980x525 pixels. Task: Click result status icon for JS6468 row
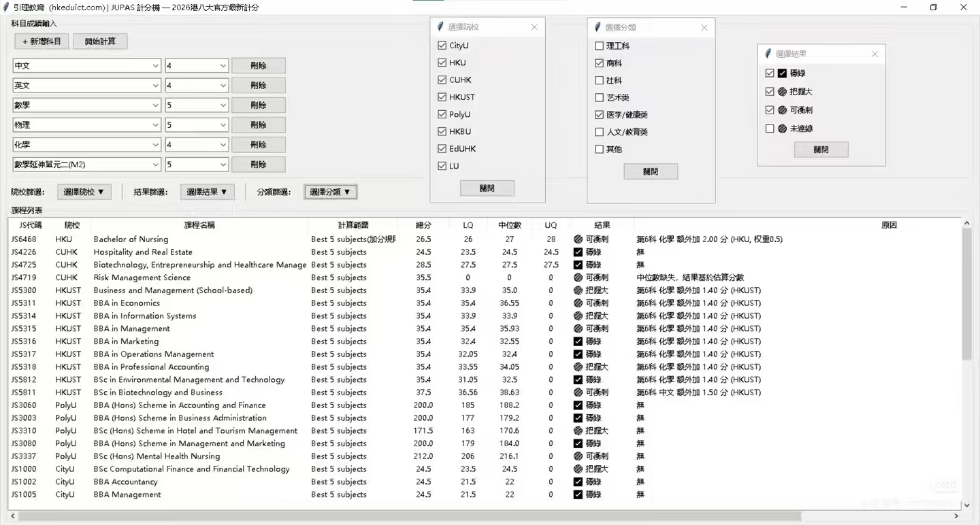click(578, 239)
